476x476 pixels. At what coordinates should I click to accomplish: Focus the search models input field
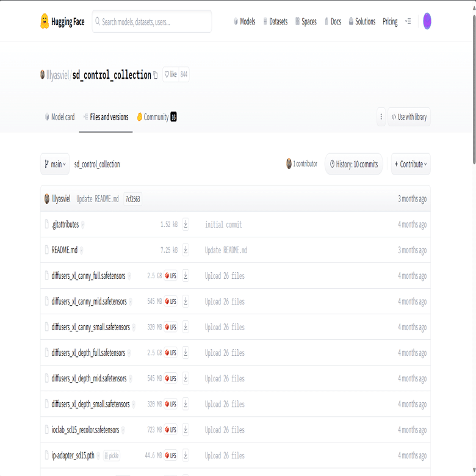click(152, 21)
